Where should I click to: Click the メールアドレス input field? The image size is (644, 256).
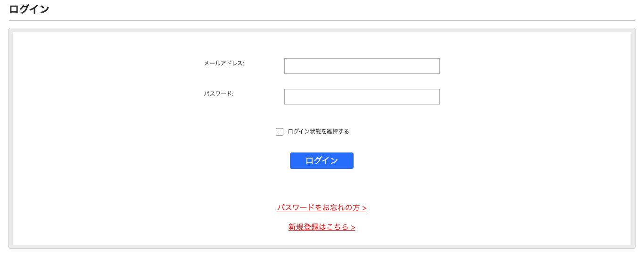(362, 66)
